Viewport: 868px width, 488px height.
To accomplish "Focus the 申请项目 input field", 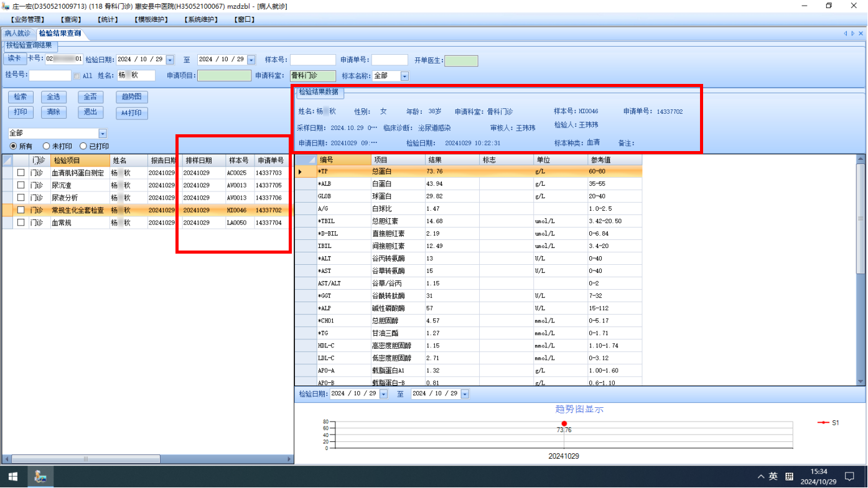I will click(x=224, y=76).
